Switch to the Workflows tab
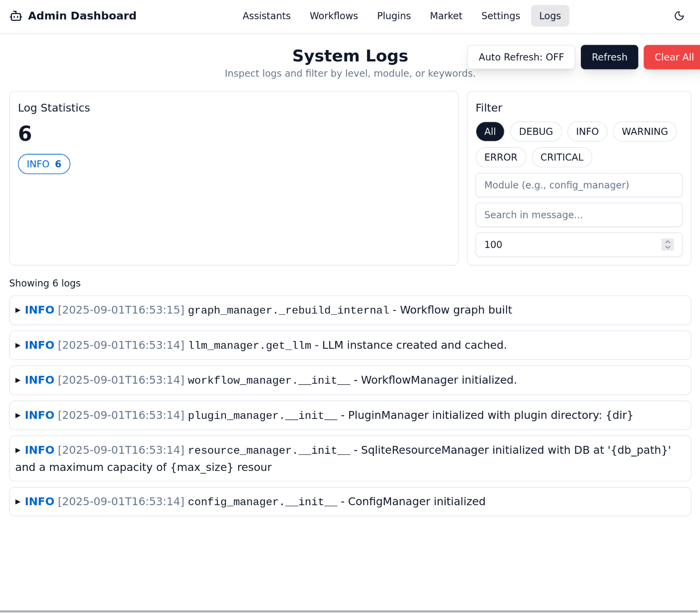The image size is (700, 613). pos(333,16)
